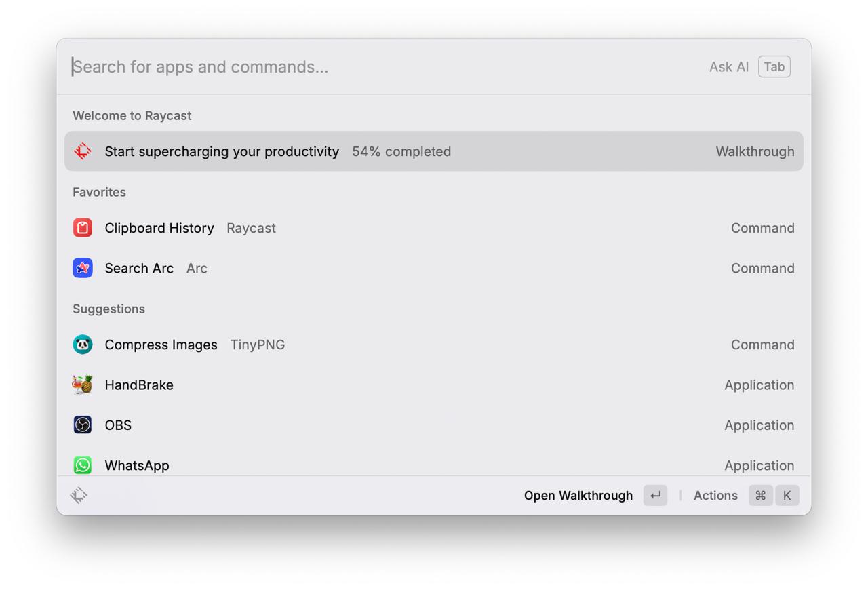Click the Raycast logo in bottom bar
The height and width of the screenshot is (590, 868).
79,495
